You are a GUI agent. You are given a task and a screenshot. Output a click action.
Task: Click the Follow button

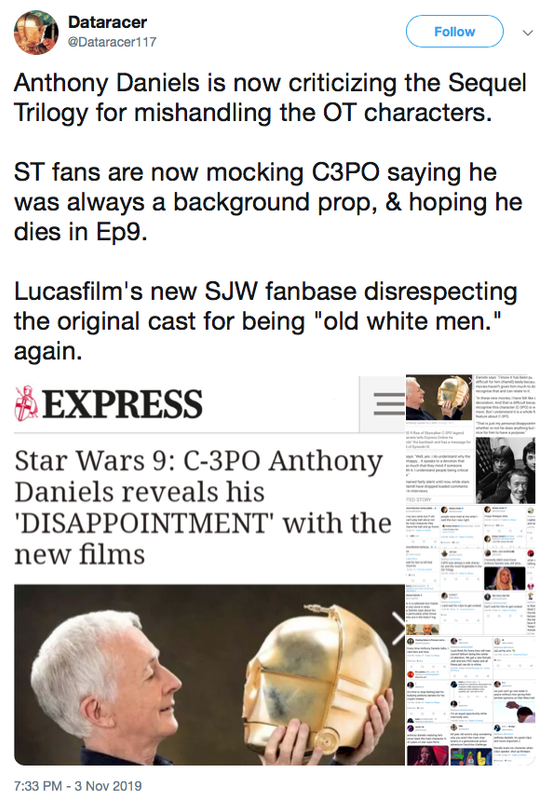coord(455,32)
